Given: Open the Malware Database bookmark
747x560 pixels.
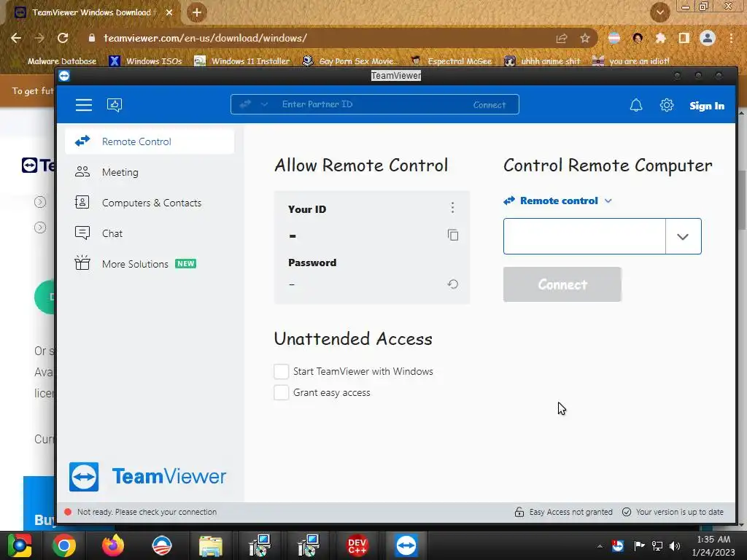Looking at the screenshot, I should pyautogui.click(x=62, y=61).
